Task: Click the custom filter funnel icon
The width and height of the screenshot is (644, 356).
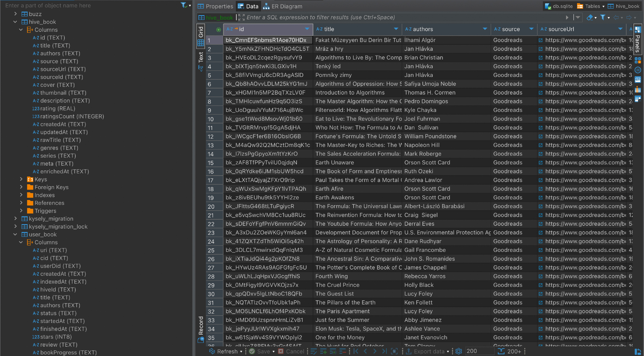Action: (603, 17)
